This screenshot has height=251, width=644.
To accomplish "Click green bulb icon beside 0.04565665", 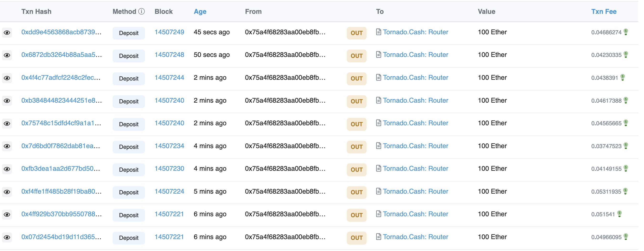I will (626, 123).
